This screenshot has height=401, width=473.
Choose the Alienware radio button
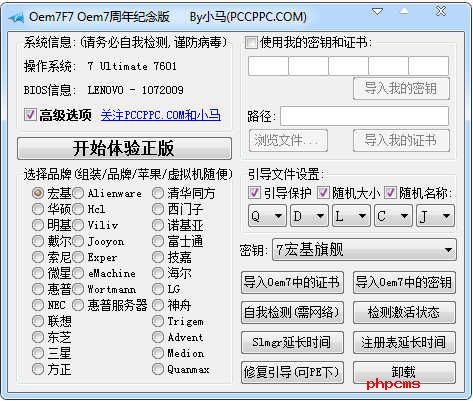point(78,193)
